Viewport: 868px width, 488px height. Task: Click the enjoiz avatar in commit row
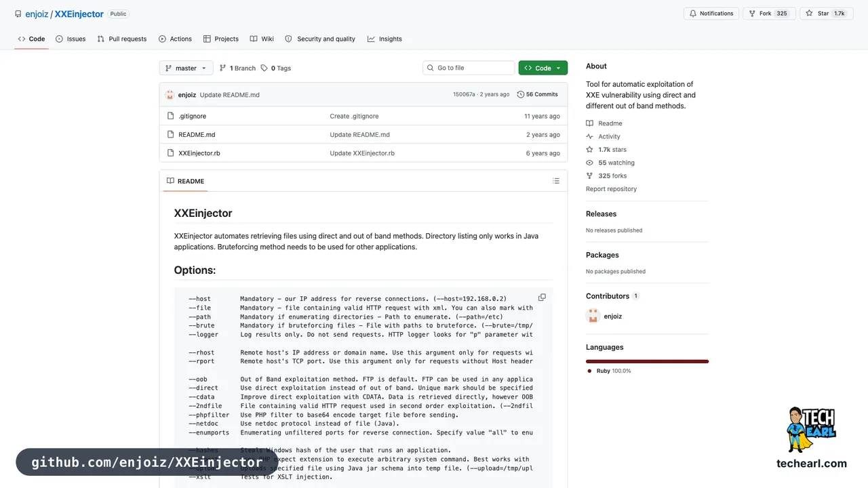pos(170,95)
